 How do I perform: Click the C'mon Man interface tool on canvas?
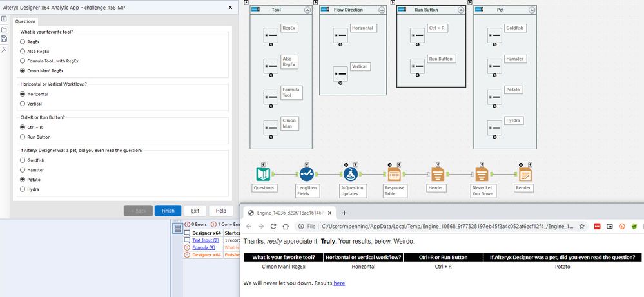271,128
